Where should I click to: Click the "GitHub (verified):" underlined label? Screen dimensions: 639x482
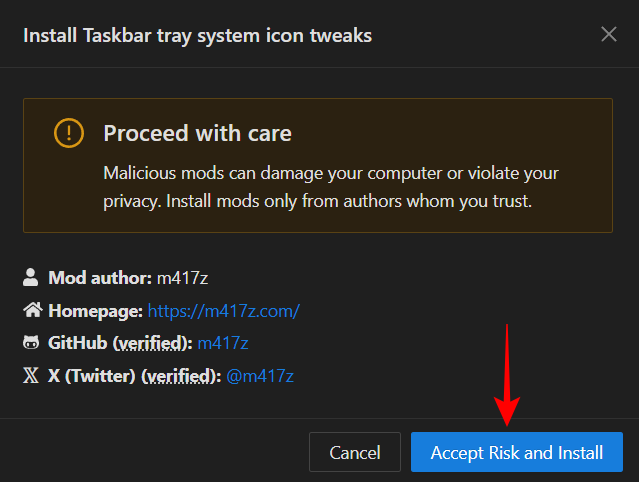point(120,343)
